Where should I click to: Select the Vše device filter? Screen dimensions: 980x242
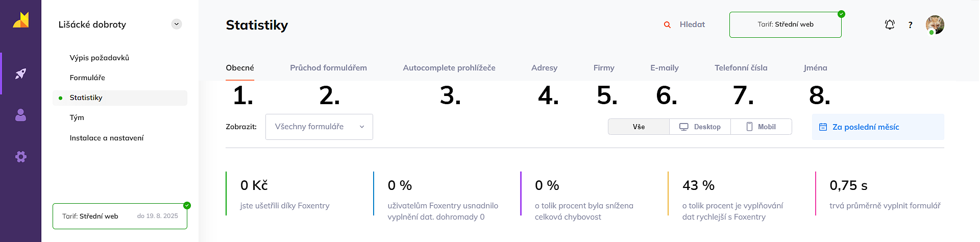pos(639,127)
